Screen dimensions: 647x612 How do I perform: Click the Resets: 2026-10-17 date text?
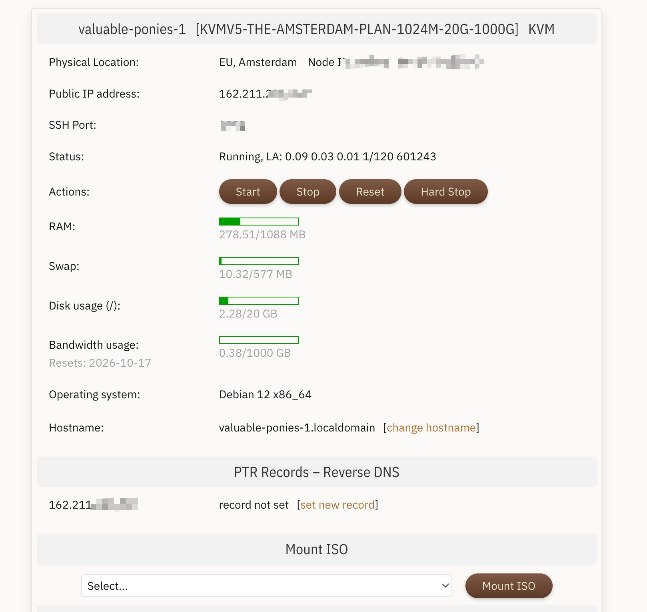(100, 363)
